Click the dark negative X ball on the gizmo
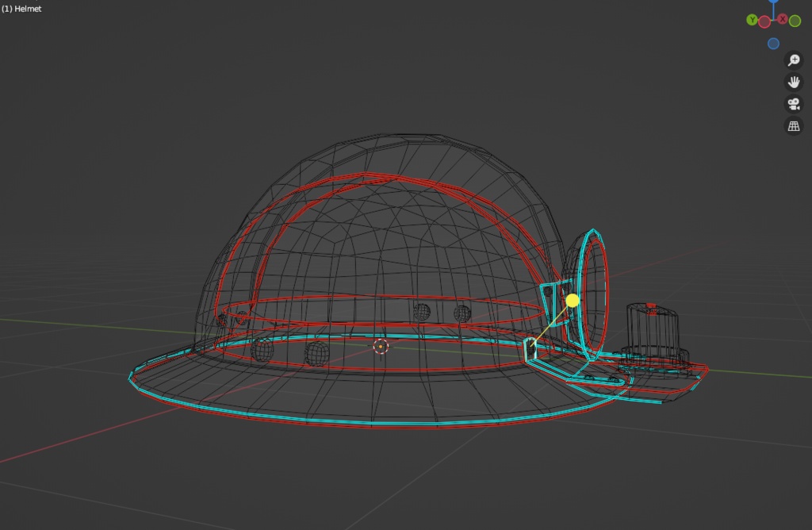 click(x=764, y=21)
